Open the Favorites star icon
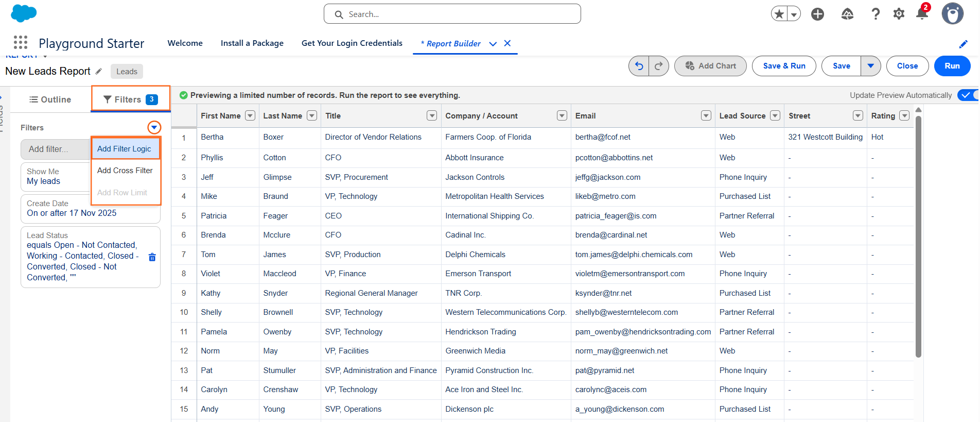Image resolution: width=980 pixels, height=422 pixels. [780, 14]
